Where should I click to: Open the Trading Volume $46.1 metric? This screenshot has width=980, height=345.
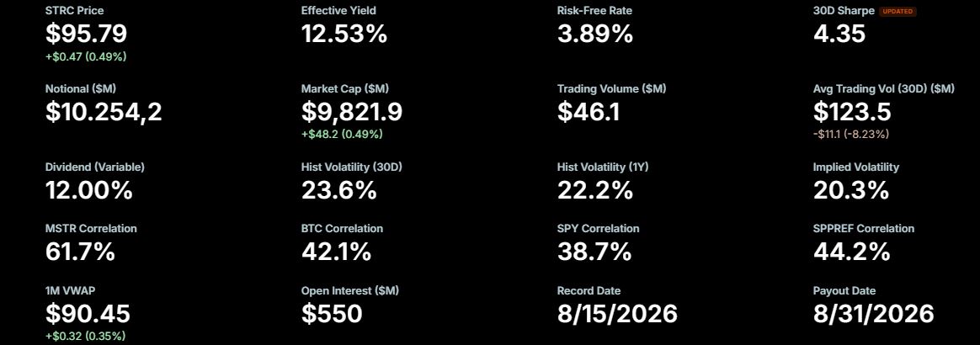[x=589, y=112]
